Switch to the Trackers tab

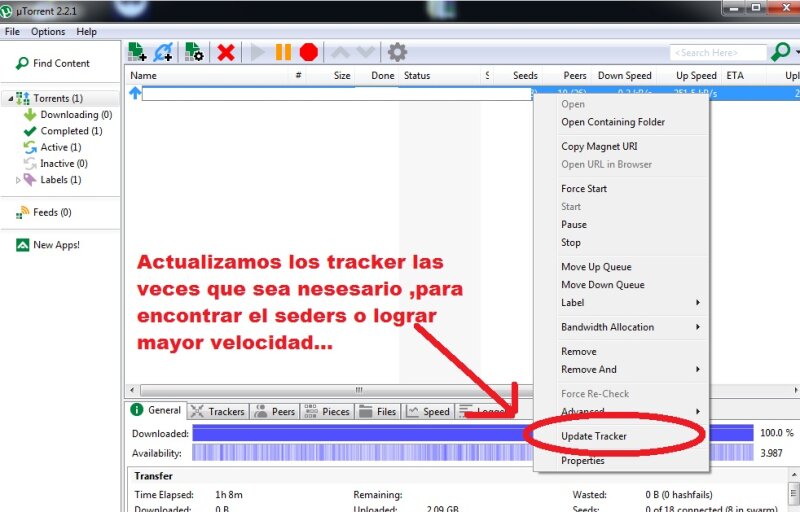[218, 411]
